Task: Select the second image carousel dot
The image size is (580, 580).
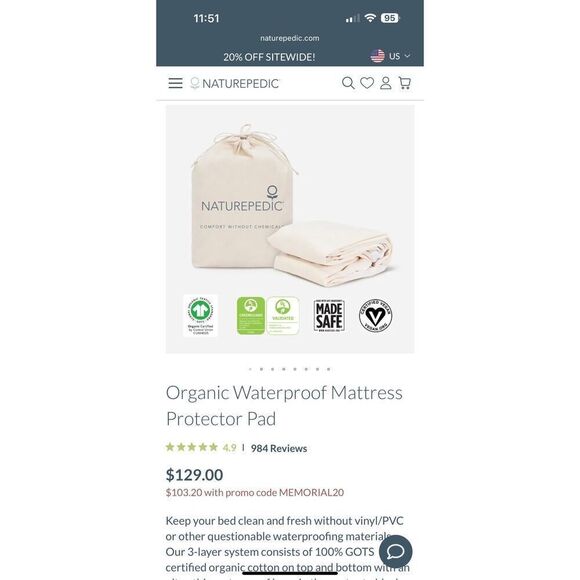Action: point(262,369)
